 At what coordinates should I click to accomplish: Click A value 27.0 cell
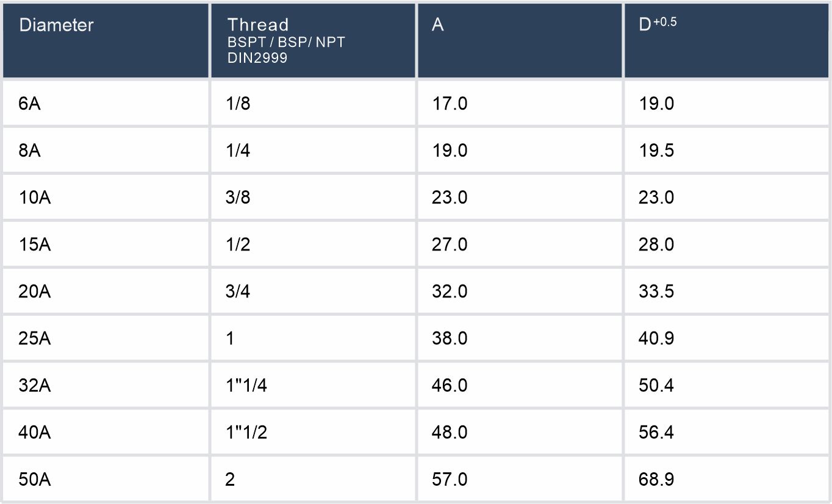click(450, 244)
